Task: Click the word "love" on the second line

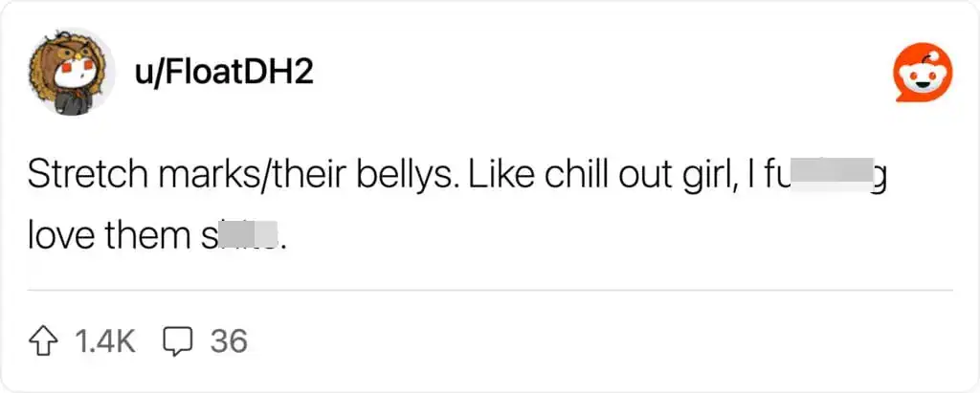Action: (x=62, y=234)
